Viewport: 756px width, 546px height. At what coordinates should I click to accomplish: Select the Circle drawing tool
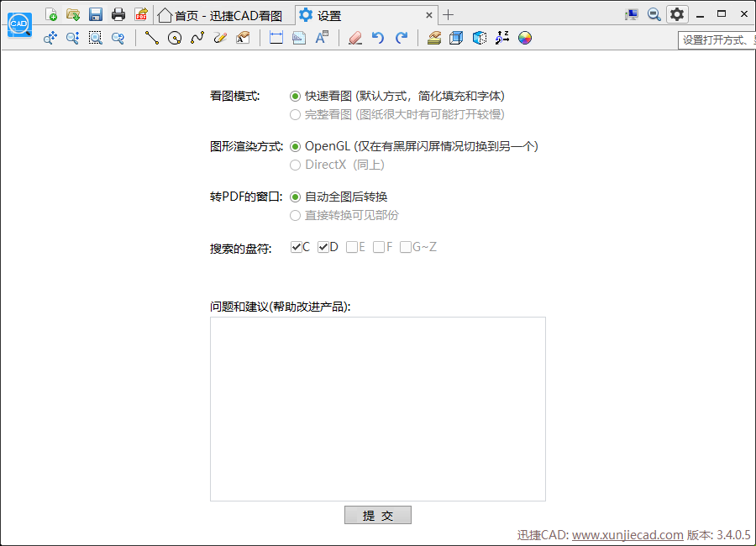click(x=175, y=38)
